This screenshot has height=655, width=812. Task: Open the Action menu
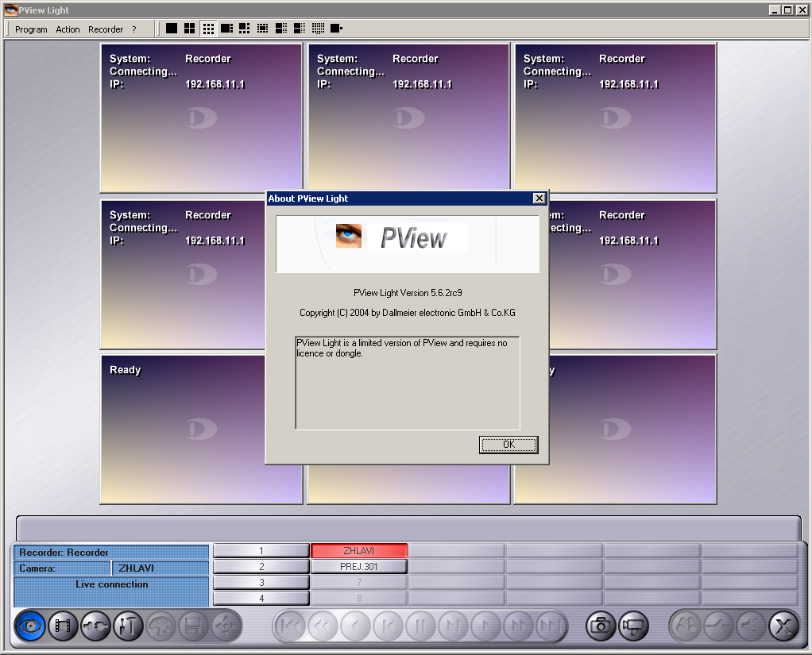(x=68, y=29)
